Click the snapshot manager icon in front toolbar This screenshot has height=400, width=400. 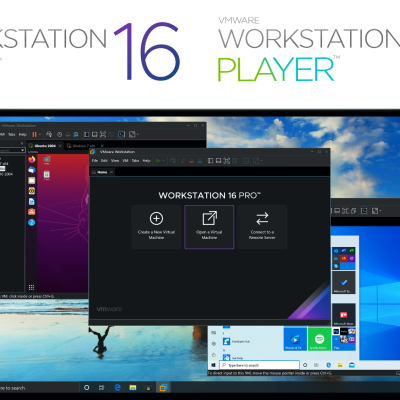pyautogui.click(x=199, y=161)
